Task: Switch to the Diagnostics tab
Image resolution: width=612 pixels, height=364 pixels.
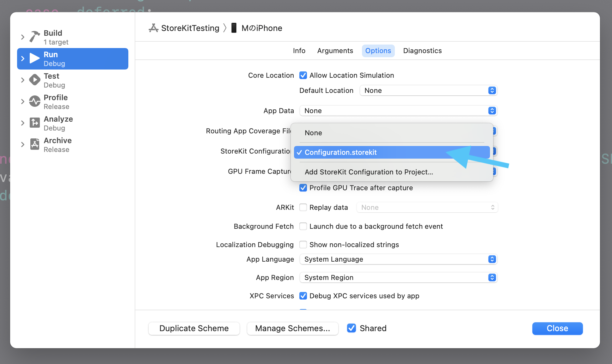Action: 422,51
